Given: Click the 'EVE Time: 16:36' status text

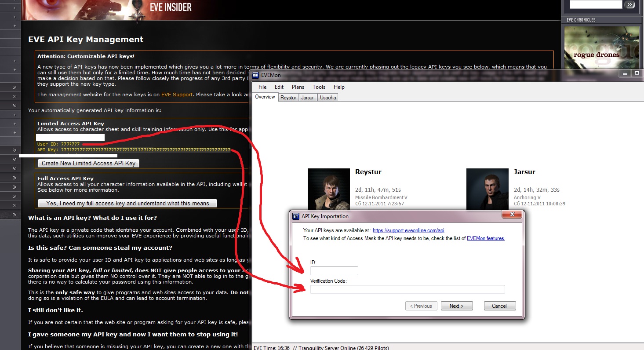Looking at the screenshot, I should coord(272,348).
